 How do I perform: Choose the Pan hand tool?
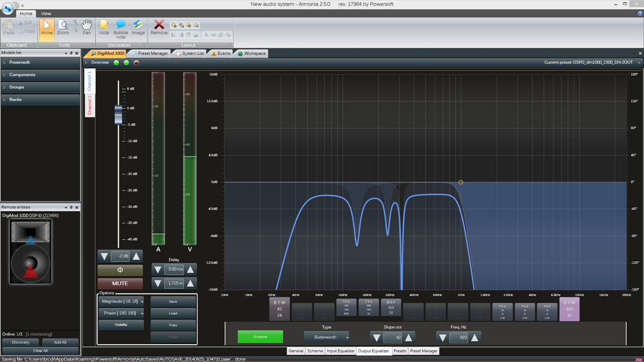click(x=86, y=28)
